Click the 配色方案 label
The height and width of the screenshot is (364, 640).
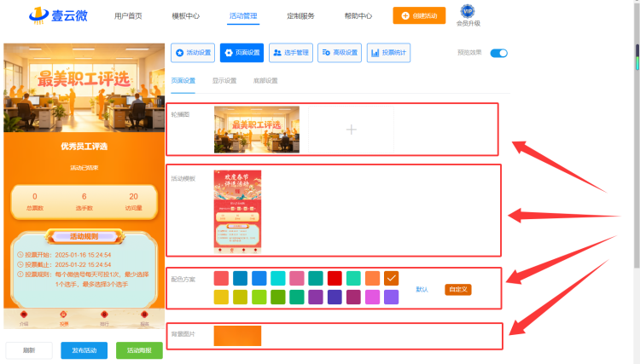click(183, 280)
